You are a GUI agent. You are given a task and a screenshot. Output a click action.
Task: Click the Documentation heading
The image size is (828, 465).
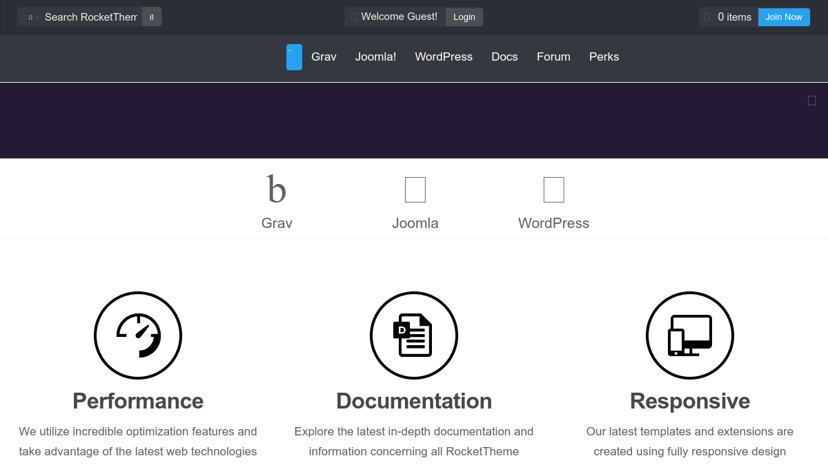[414, 401]
